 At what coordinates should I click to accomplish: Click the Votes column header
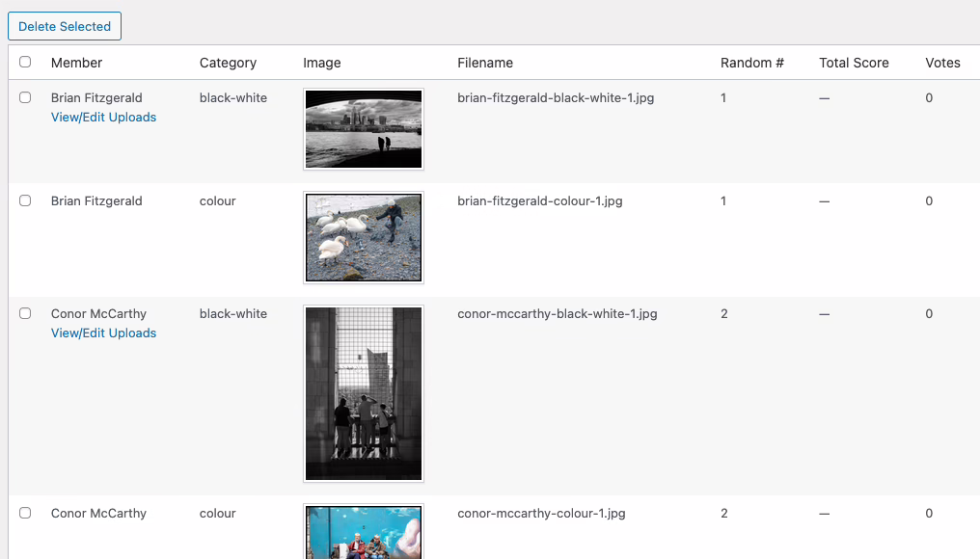(942, 63)
